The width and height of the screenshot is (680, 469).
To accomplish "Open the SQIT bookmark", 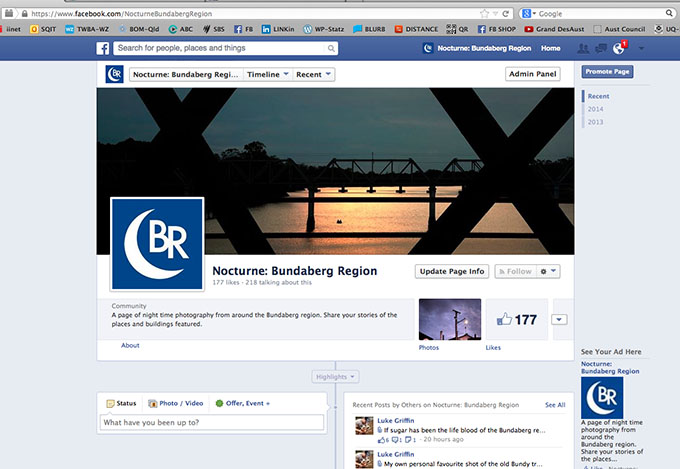I will click(x=43, y=29).
